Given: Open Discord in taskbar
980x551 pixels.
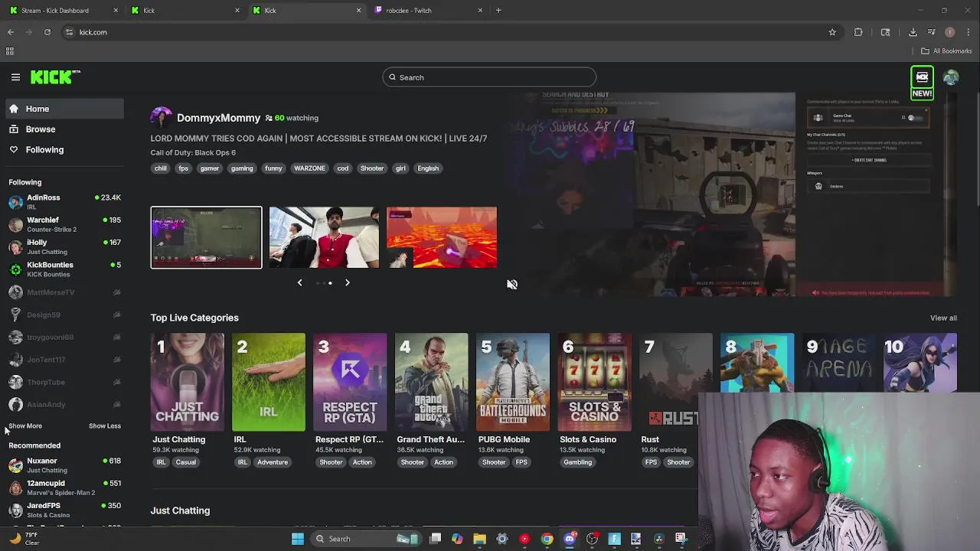Looking at the screenshot, I should click(570, 539).
